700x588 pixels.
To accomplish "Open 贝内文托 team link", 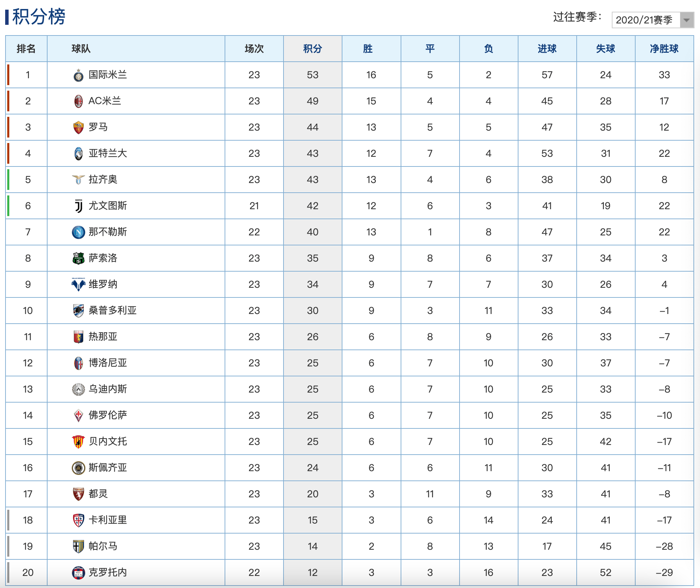I will click(108, 442).
